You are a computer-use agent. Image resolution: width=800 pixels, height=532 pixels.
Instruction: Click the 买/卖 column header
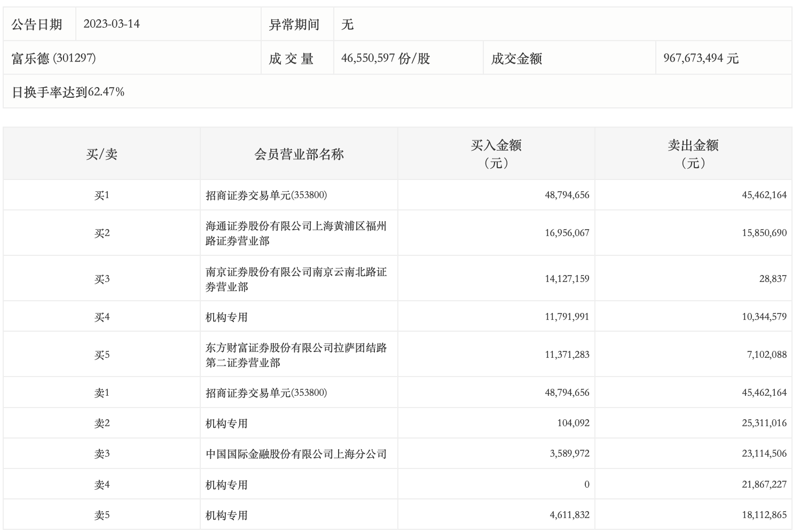pos(101,154)
